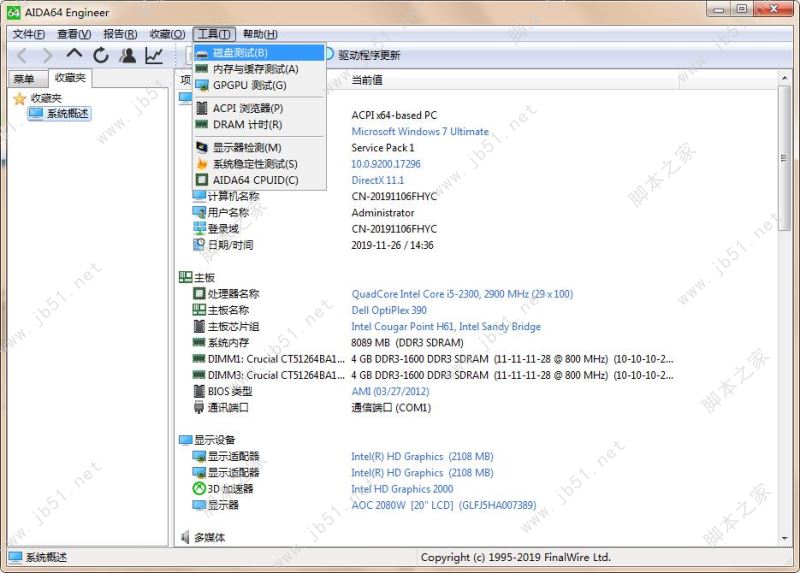
Task: Click the monitor icon beside 显示器检测
Action: (x=202, y=147)
